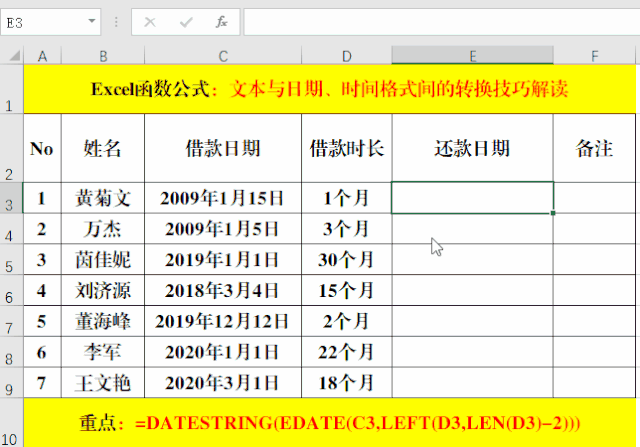The image size is (640, 447).
Task: Click the 借款日期 header cell
Action: [223, 148]
